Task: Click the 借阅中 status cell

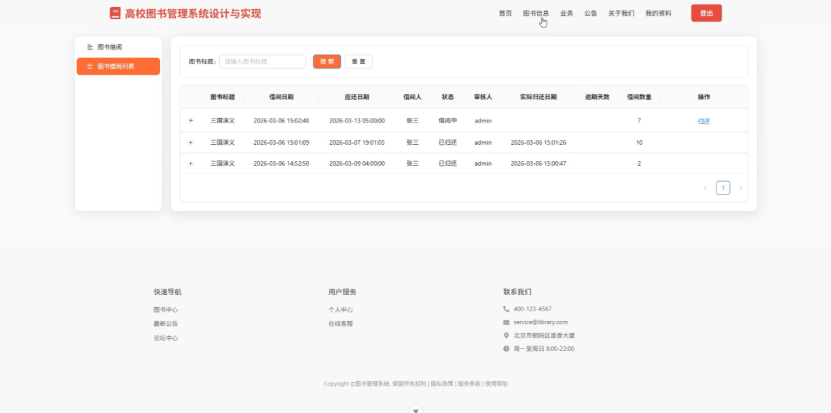Action: click(448, 121)
